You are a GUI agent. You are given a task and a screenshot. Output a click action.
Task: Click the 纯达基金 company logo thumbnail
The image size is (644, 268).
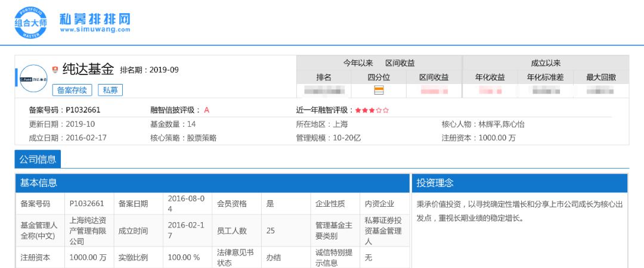33,79
